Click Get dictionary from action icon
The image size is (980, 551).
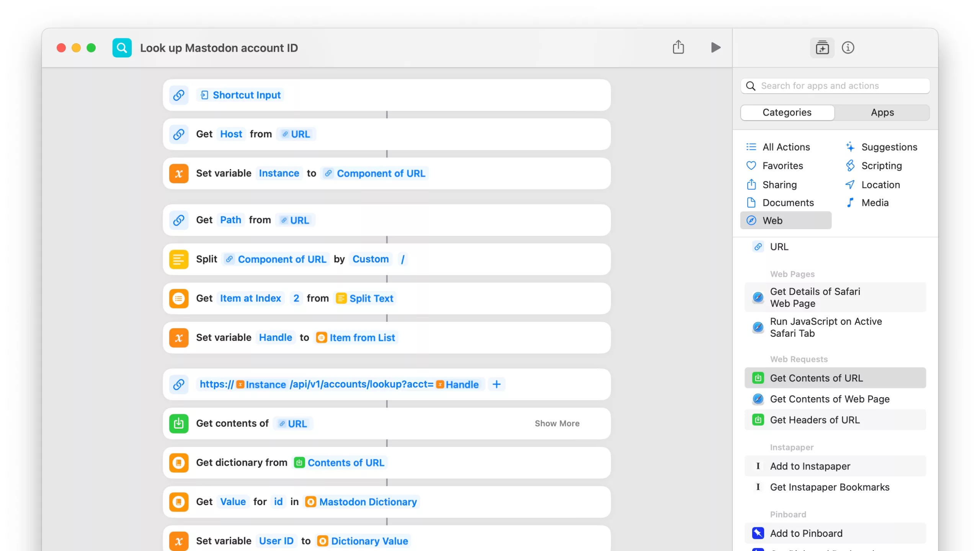tap(178, 463)
